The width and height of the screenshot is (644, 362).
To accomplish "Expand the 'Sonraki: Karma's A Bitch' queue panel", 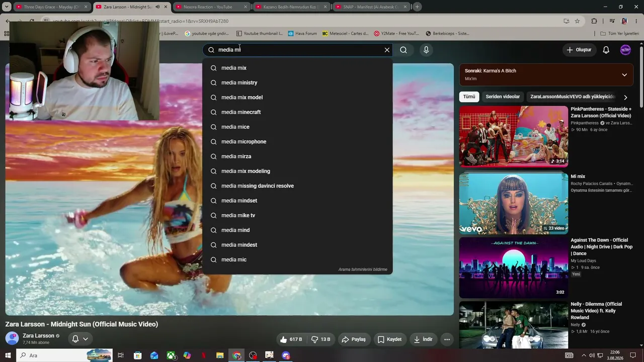I will (x=624, y=75).
